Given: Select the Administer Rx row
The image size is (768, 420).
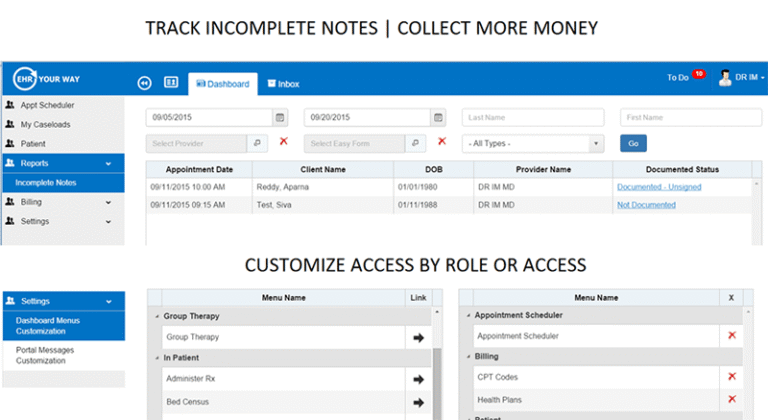Looking at the screenshot, I should point(296,379).
